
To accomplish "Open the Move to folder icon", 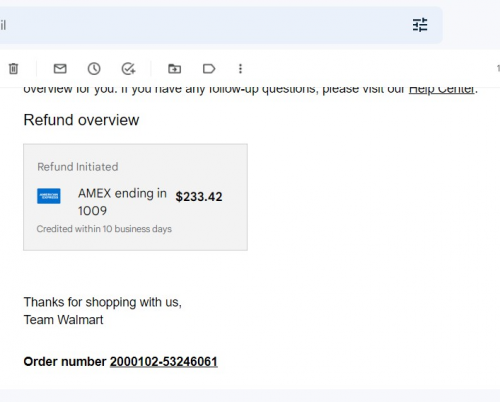I will pyautogui.click(x=174, y=69).
